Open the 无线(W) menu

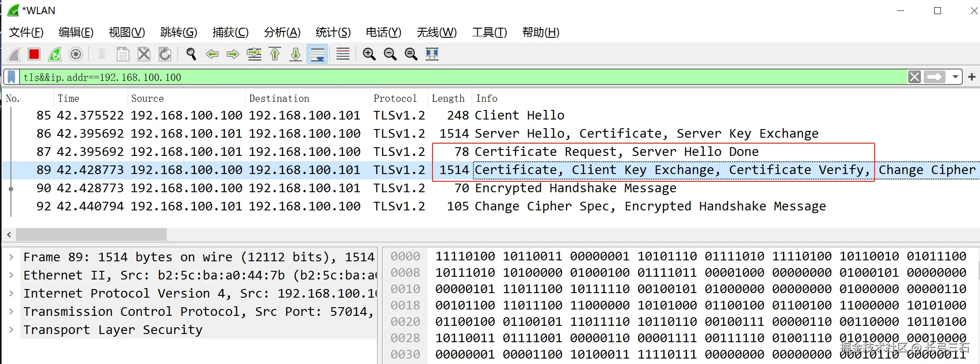point(437,32)
